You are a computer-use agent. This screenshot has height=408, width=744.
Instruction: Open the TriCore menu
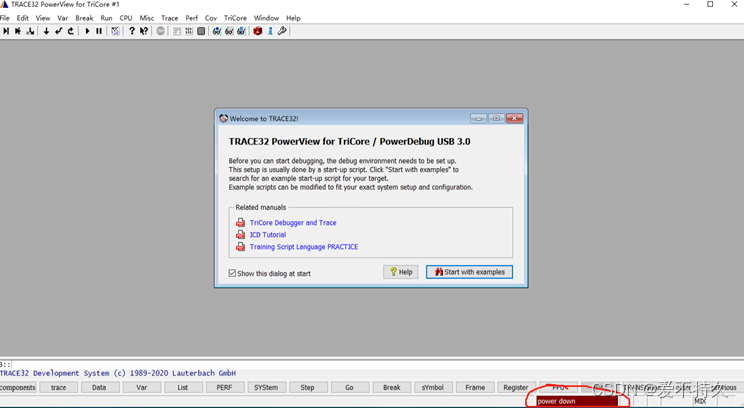[235, 18]
